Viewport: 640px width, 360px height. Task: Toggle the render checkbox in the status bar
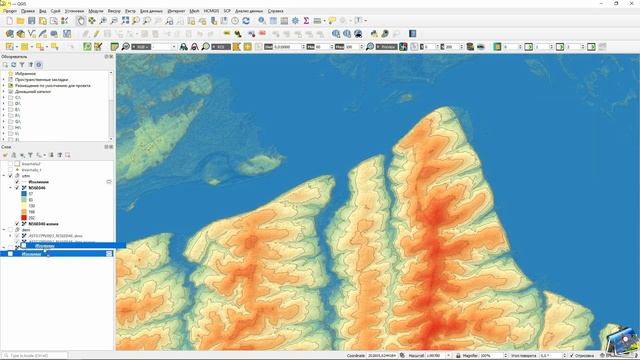click(571, 356)
